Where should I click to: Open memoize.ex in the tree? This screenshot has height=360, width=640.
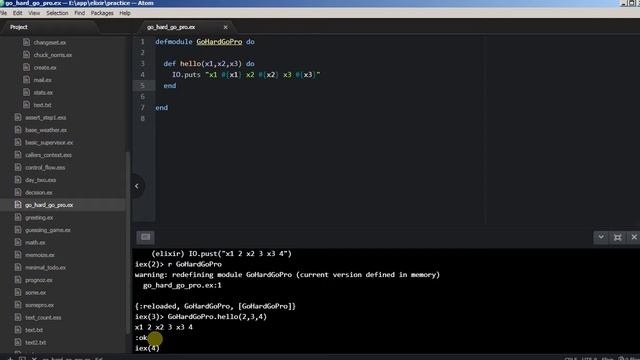click(x=40, y=255)
